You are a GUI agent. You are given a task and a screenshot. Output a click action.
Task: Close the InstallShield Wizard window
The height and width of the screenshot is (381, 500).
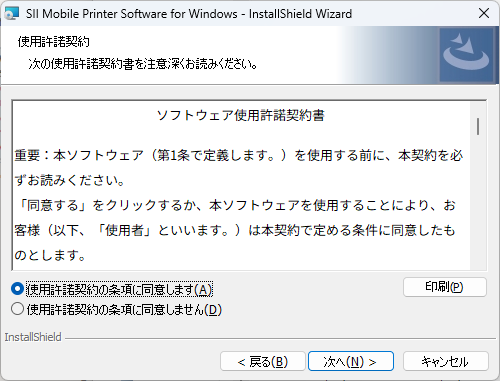[x=484, y=14]
